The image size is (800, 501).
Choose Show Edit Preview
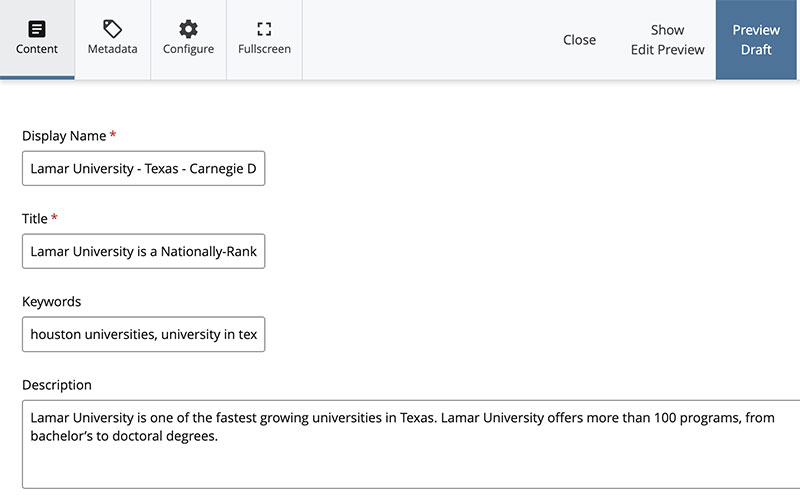667,40
